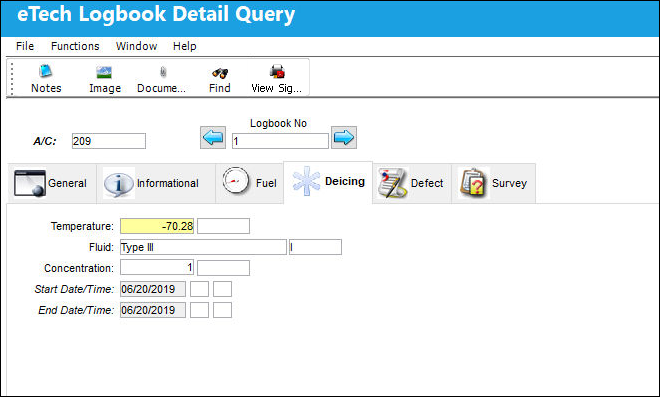Click the second Start time box

222,289
